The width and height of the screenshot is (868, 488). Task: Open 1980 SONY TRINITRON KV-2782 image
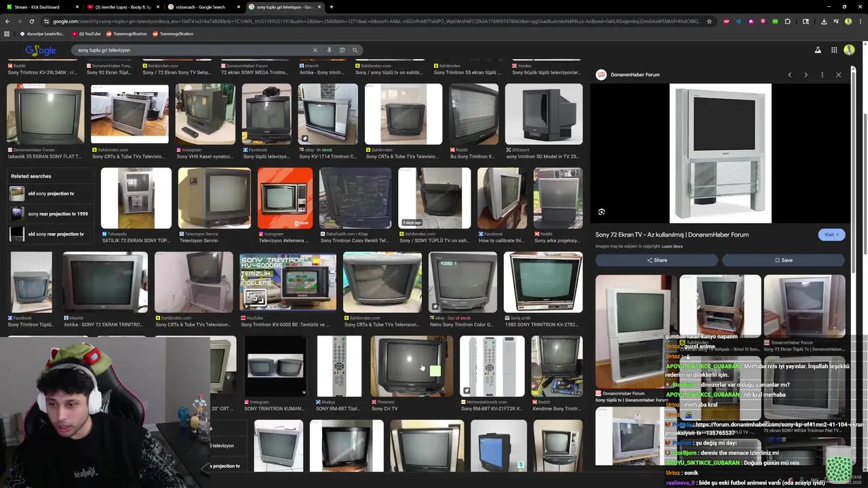pyautogui.click(x=543, y=282)
